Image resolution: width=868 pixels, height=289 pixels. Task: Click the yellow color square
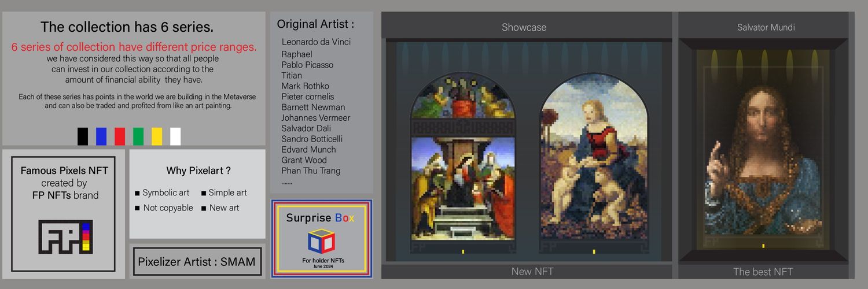pyautogui.click(x=157, y=136)
